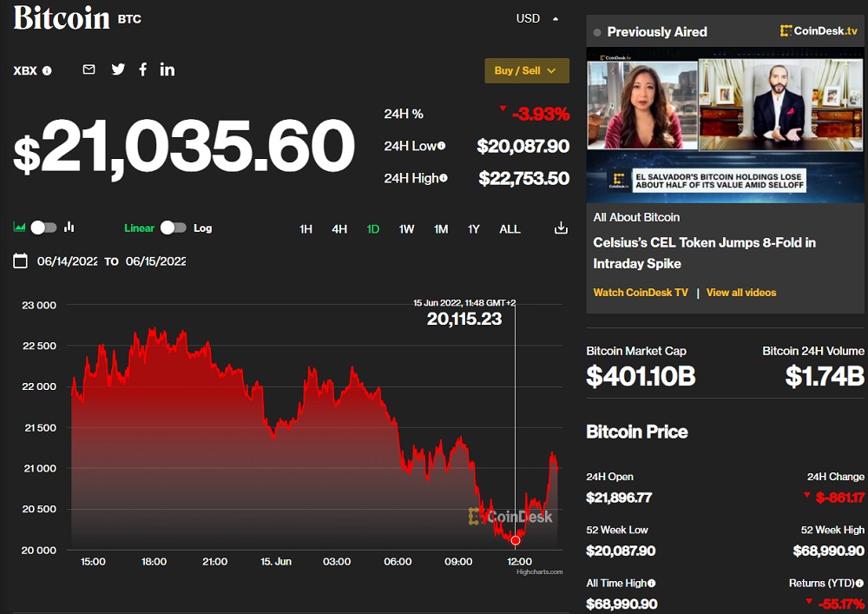Image resolution: width=868 pixels, height=614 pixels.
Task: Click the end date 06/15/2022 field
Action: 155,261
